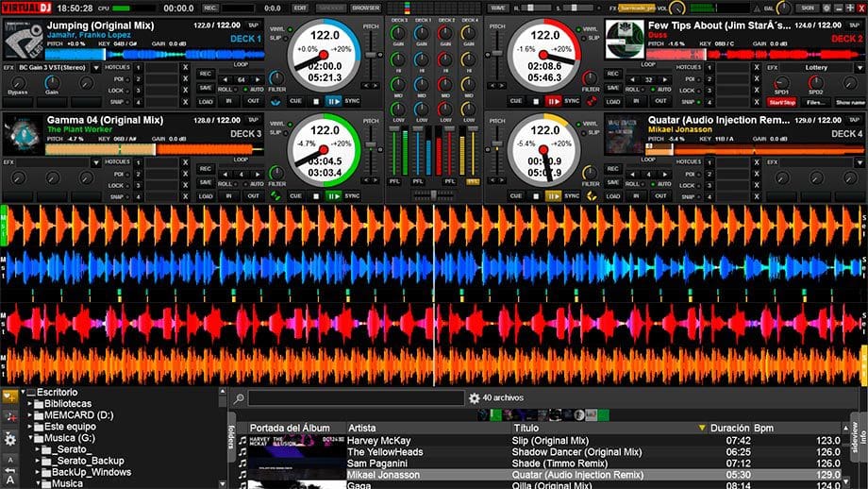Viewport: 868px width, 489px height.
Task: Collapse the Musica (G:) drive
Action: point(30,438)
